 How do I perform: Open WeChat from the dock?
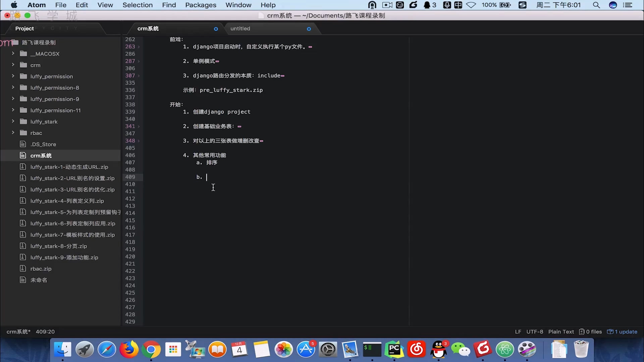tap(461, 350)
